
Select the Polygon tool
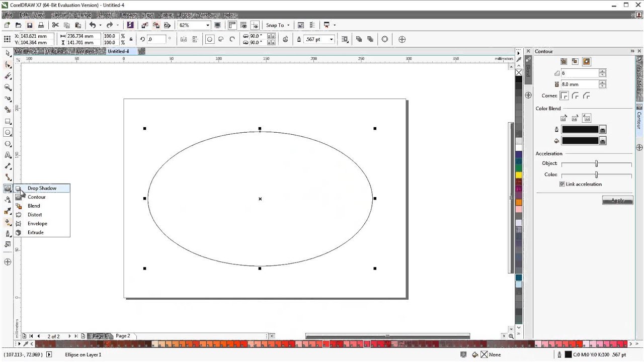pyautogui.click(x=8, y=144)
